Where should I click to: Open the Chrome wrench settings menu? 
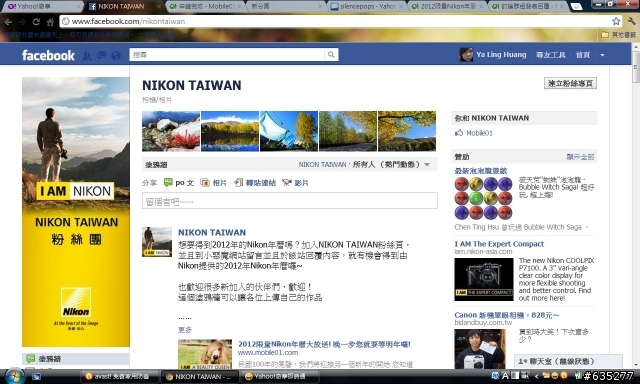click(631, 21)
